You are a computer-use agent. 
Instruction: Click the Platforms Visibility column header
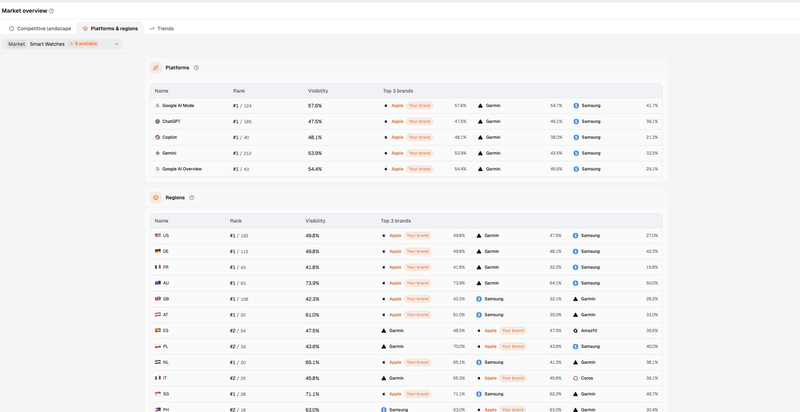(318, 91)
